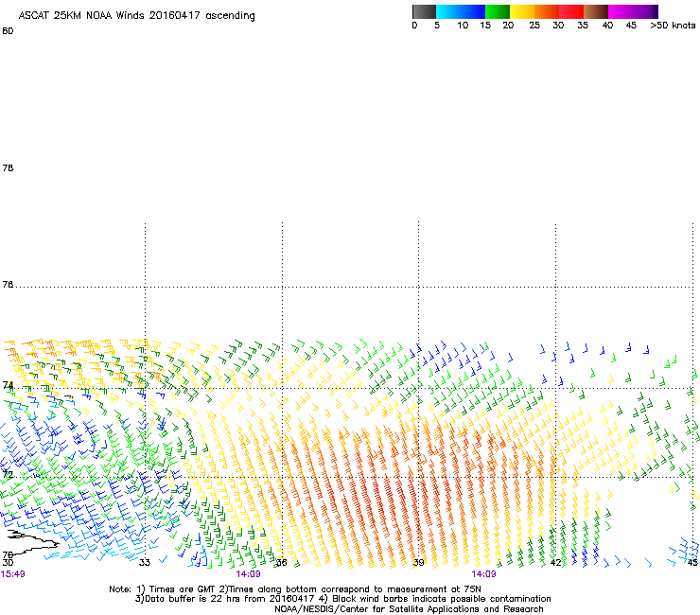Click the black coastline outline near 70N
Viewport: 700px width, 615px height.
tap(31, 542)
